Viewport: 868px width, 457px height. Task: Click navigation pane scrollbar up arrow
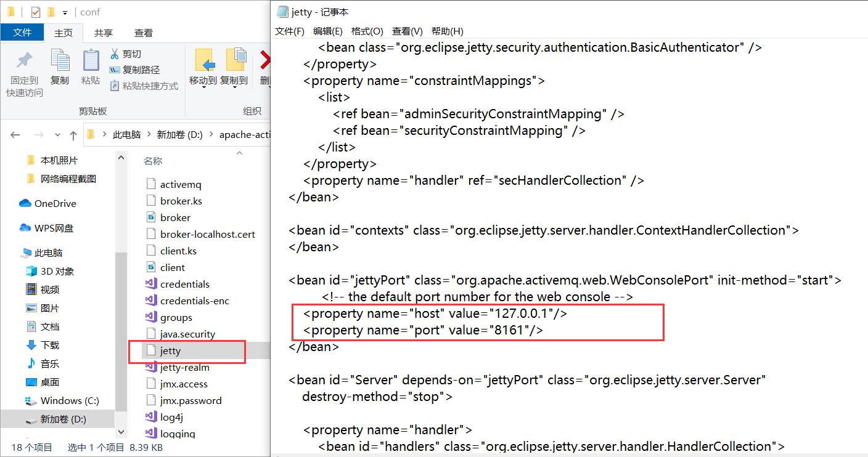click(x=121, y=157)
